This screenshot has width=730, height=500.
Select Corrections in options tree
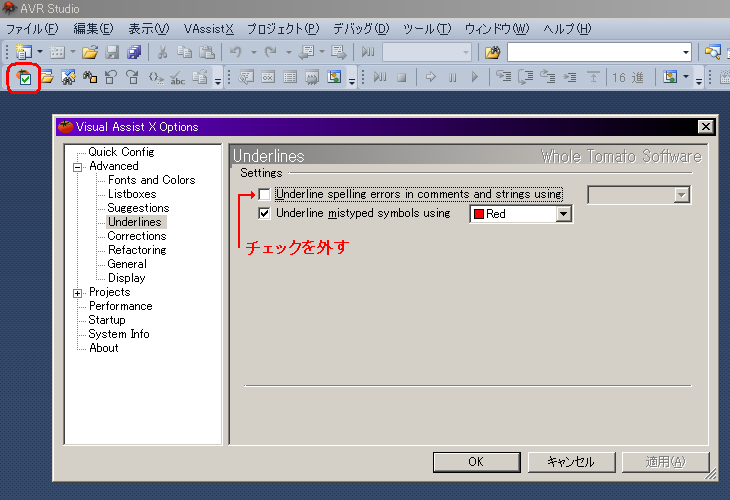(137, 236)
